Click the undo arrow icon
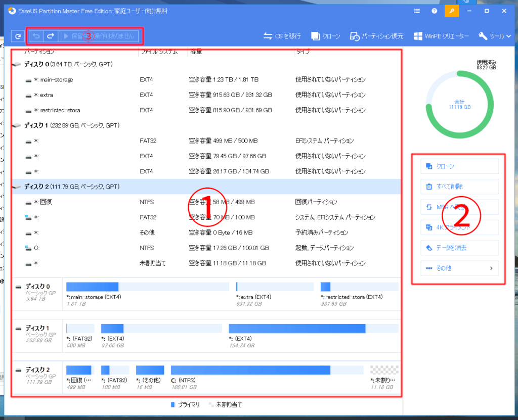 pyautogui.click(x=36, y=36)
